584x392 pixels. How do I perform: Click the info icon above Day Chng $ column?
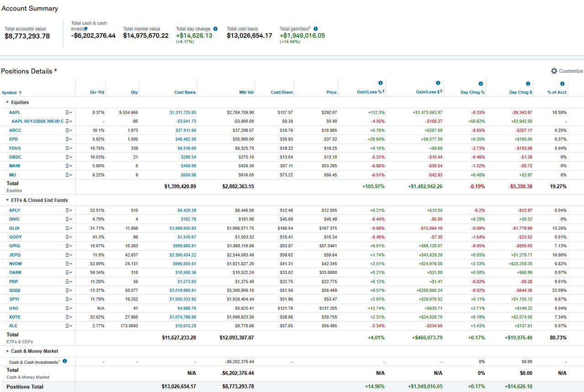[x=528, y=83]
